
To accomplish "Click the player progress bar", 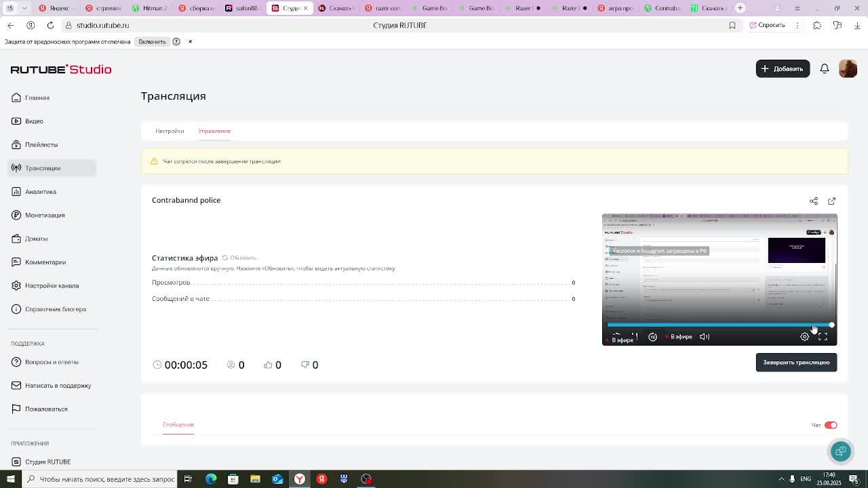I will point(719,325).
